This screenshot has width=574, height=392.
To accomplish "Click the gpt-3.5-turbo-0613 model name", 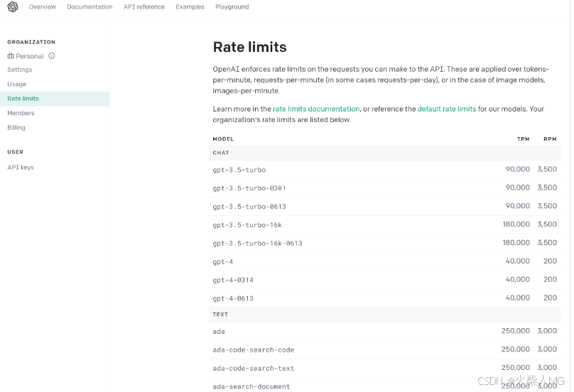I will tap(249, 207).
